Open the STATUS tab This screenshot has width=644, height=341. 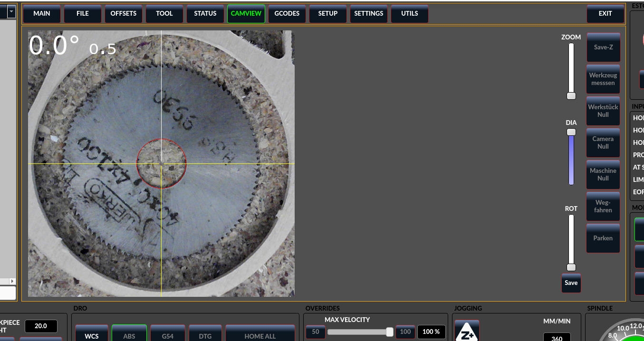pyautogui.click(x=205, y=14)
